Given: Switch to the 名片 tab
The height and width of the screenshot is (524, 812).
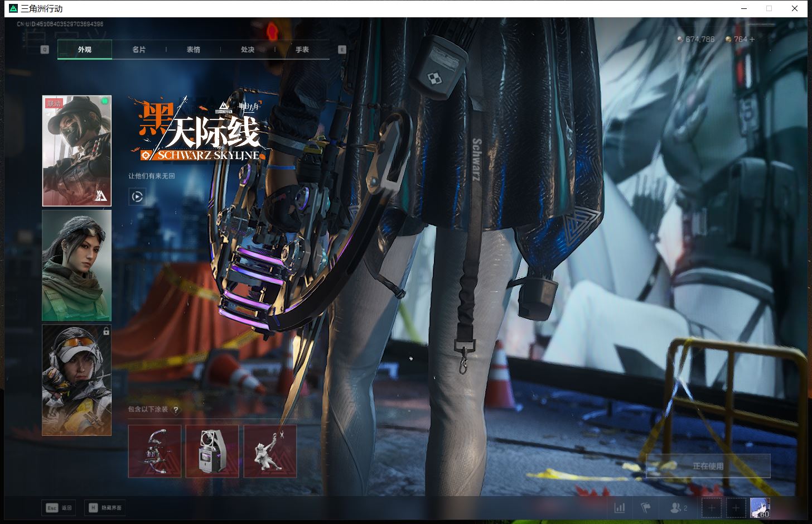Looking at the screenshot, I should click(x=139, y=50).
